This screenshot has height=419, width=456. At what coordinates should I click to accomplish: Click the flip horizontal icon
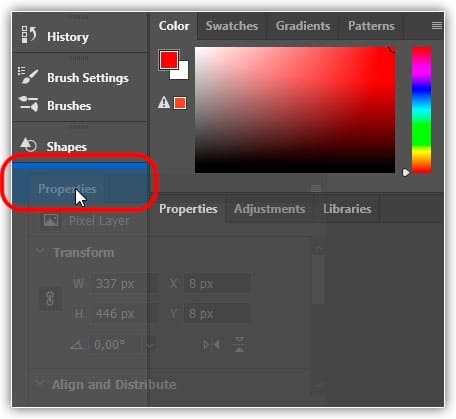point(211,344)
